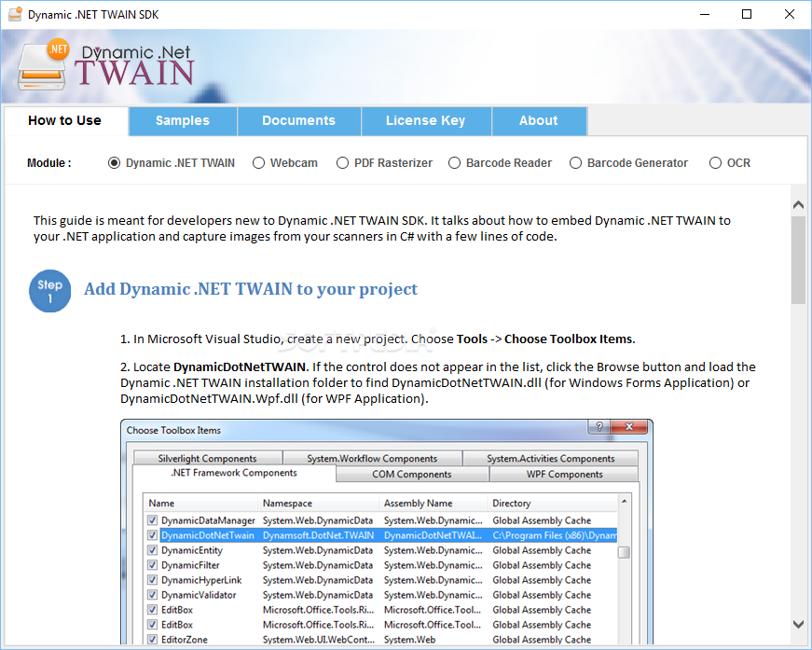Select the .NET Framework Components tab
The height and width of the screenshot is (650, 812).
(234, 473)
